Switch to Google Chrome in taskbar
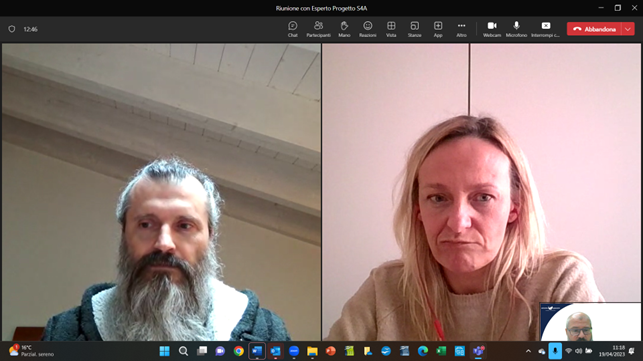The image size is (643, 361). click(239, 351)
